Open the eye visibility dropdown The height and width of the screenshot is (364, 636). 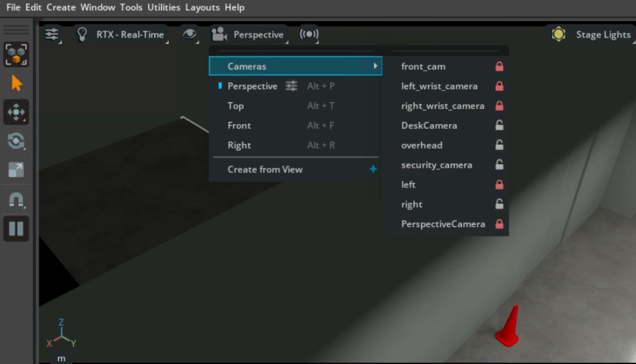coord(190,34)
